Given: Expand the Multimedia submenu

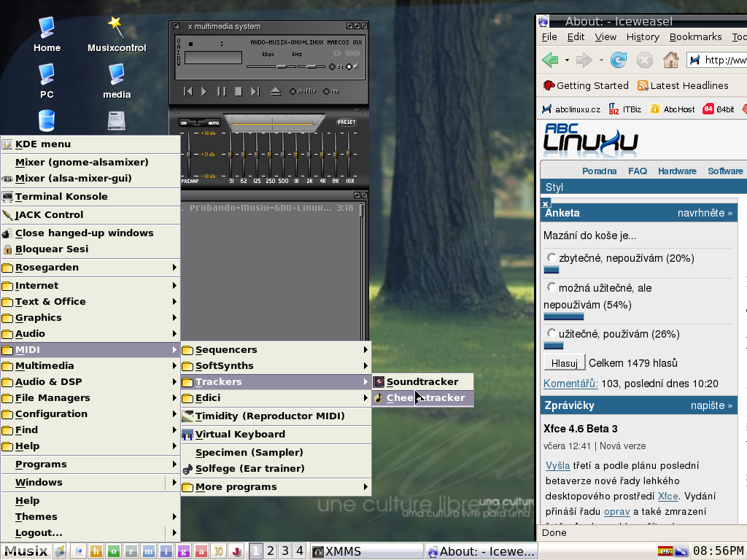Looking at the screenshot, I should tap(90, 366).
